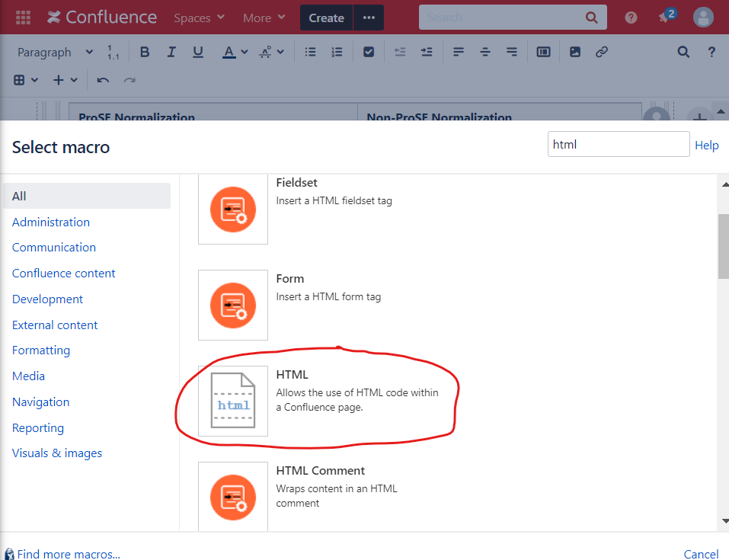Apply underline formatting
Image resolution: width=729 pixels, height=560 pixels.
coord(197,52)
